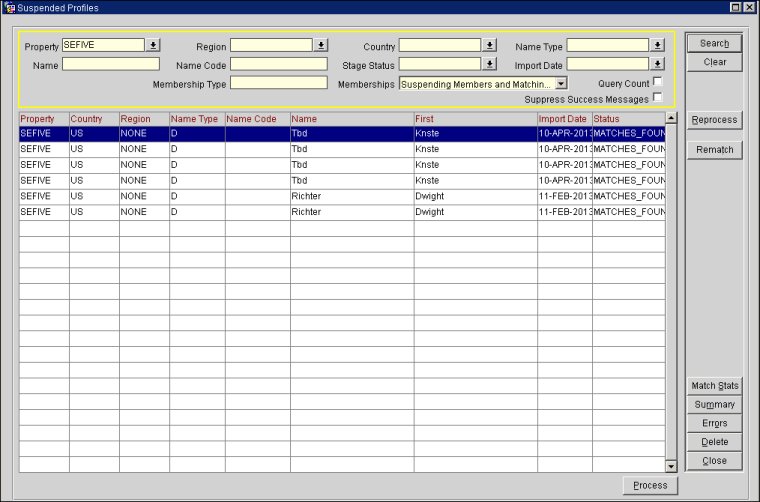Screen dimensions: 760x502
Task: Open the Country selection arrow
Action: (x=490, y=45)
